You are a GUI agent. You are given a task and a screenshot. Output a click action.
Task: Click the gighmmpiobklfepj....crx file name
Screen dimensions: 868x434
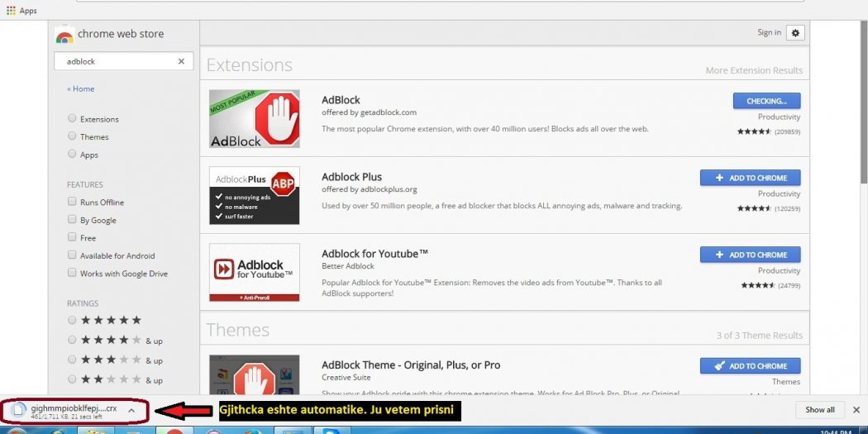tap(74, 408)
